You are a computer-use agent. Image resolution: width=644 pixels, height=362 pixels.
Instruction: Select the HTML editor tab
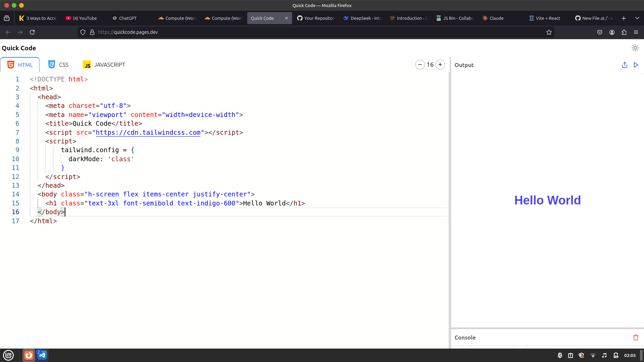click(x=20, y=65)
